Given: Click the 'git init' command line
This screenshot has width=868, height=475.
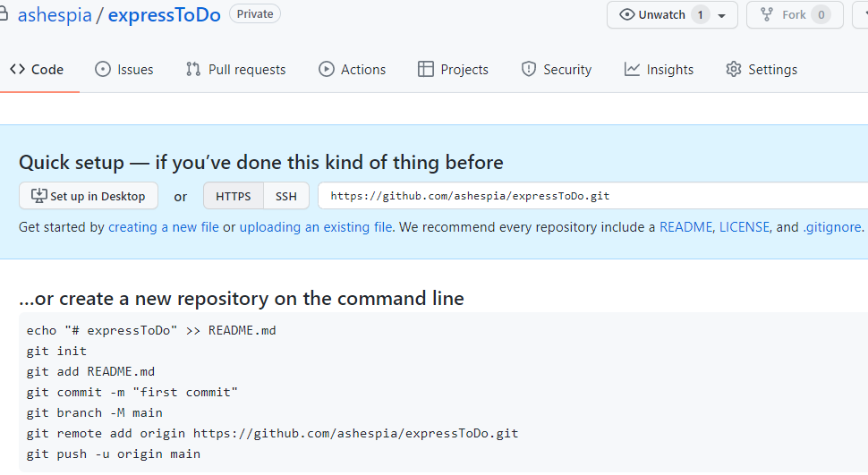Looking at the screenshot, I should coord(56,351).
